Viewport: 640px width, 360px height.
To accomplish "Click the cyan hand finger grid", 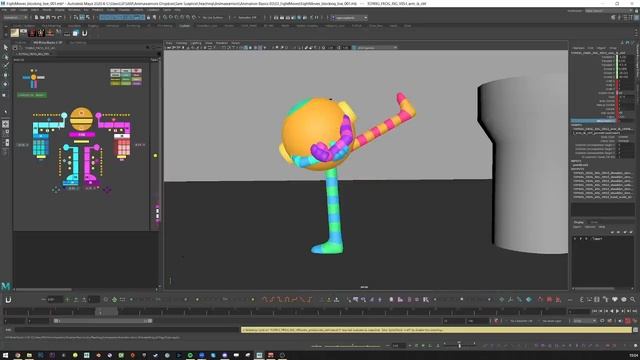I will [x=40, y=147].
